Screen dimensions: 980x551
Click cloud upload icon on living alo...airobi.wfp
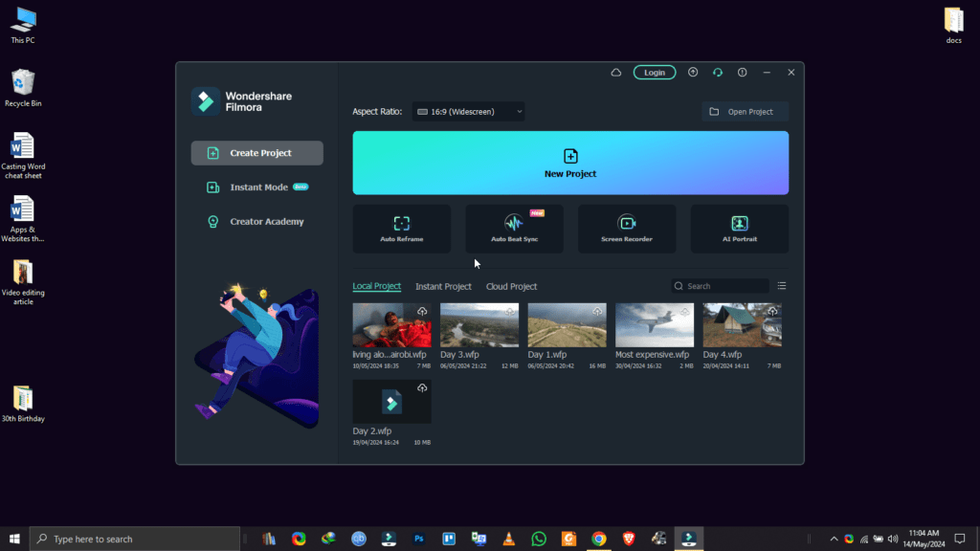(x=422, y=311)
